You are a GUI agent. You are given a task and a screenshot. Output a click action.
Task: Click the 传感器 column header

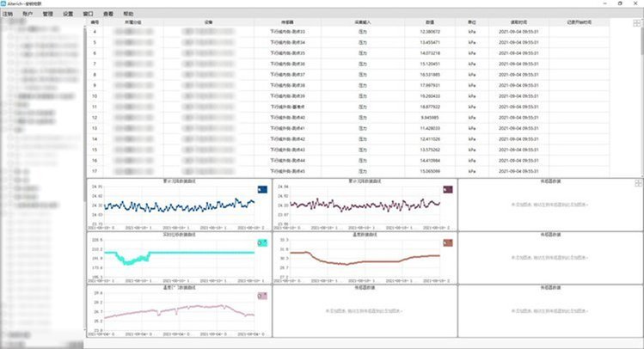tap(293, 22)
